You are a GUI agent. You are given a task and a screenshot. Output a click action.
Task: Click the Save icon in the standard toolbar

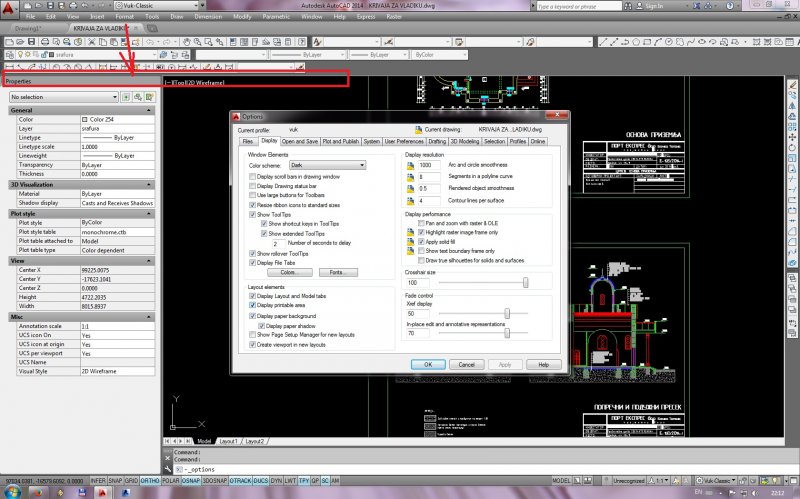pyautogui.click(x=32, y=42)
